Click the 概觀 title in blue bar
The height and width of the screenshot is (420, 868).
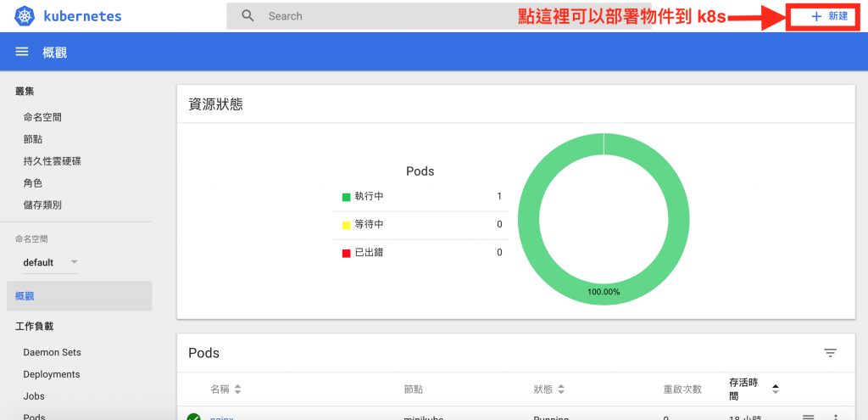[x=55, y=52]
